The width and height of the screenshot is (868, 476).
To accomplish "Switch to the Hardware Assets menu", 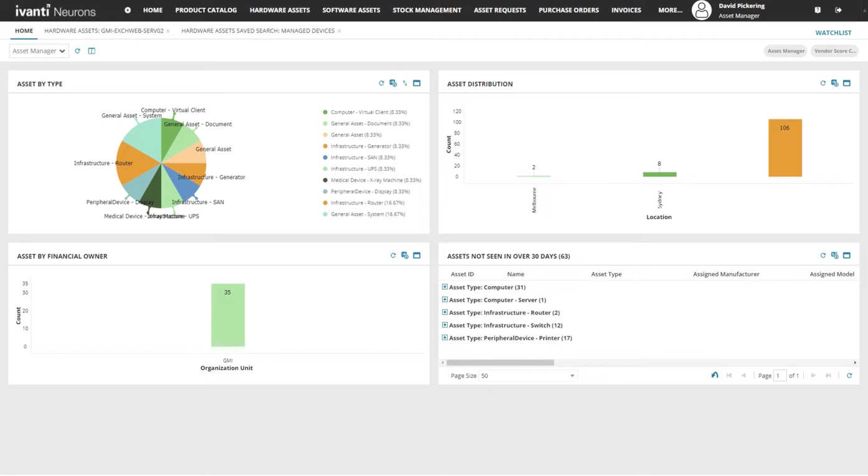I will (x=280, y=10).
